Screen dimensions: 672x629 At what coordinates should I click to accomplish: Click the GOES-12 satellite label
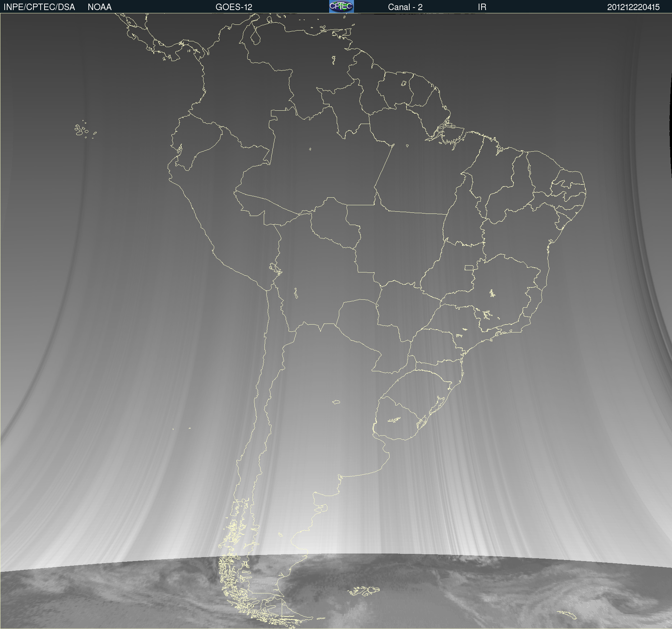click(x=234, y=7)
